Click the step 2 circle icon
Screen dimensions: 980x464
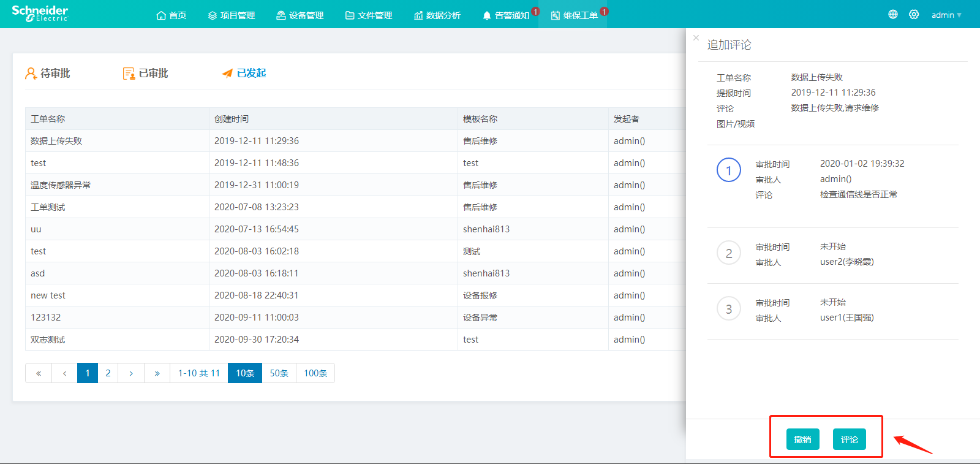729,253
